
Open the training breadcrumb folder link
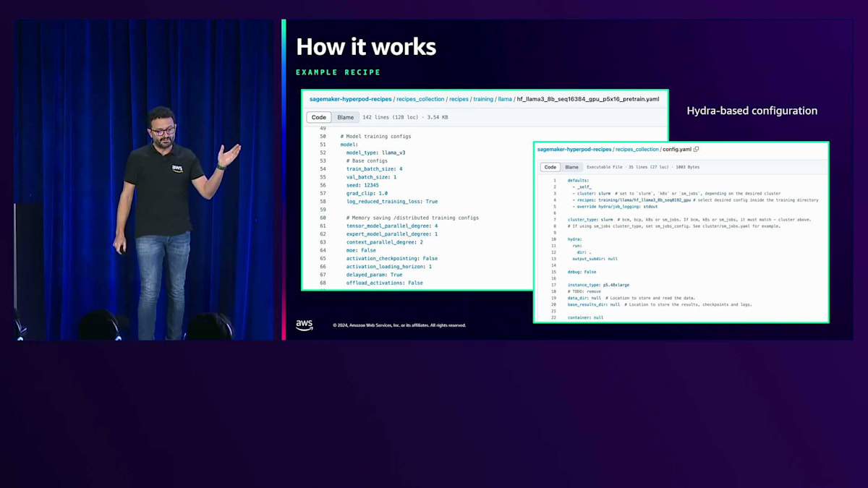tap(483, 99)
